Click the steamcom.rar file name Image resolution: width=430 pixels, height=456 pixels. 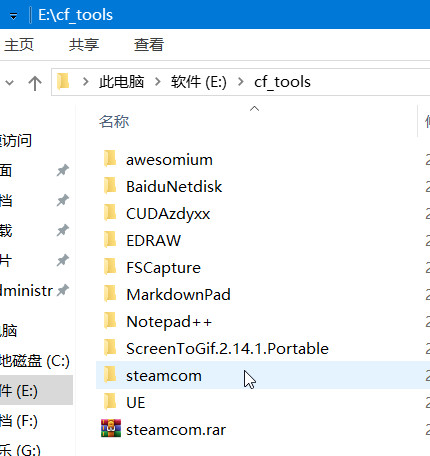point(176,430)
